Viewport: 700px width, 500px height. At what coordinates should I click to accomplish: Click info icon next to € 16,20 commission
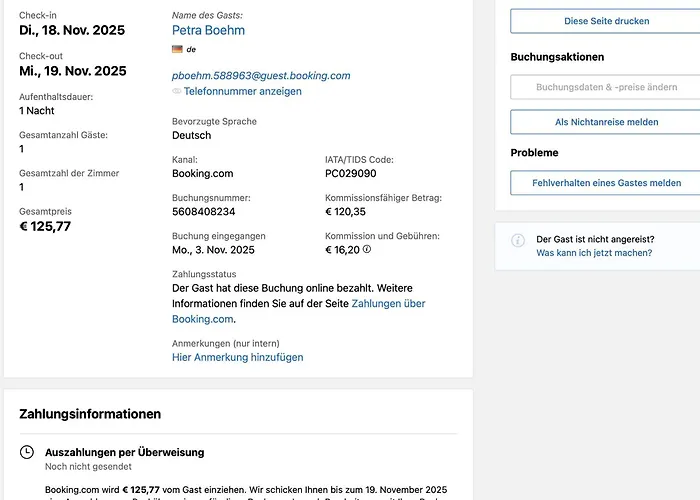(x=367, y=249)
